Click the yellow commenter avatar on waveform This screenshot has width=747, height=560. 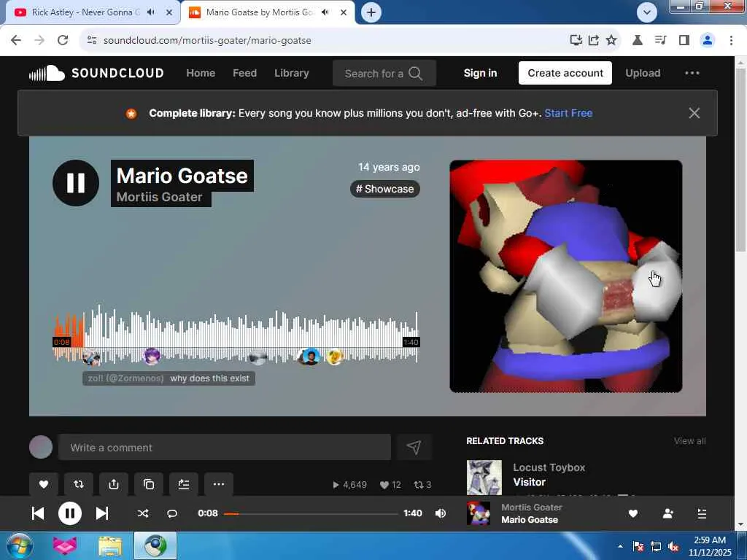[x=334, y=357]
